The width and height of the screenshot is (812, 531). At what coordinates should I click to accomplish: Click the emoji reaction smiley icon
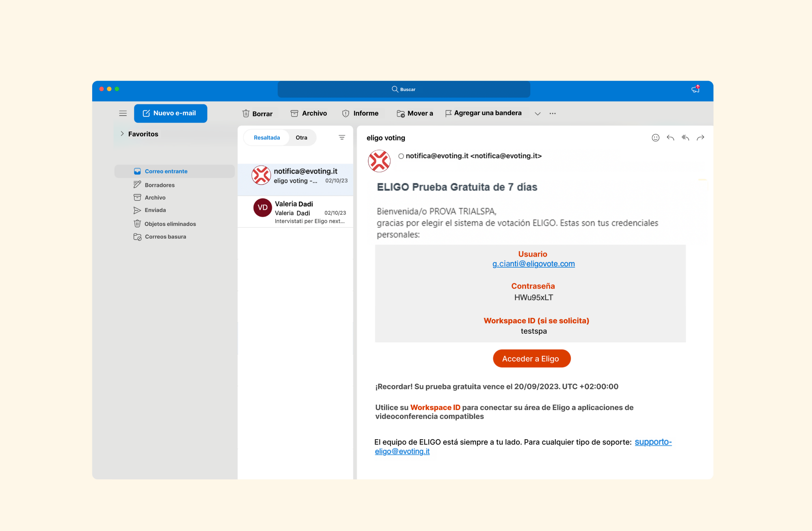[x=655, y=138]
